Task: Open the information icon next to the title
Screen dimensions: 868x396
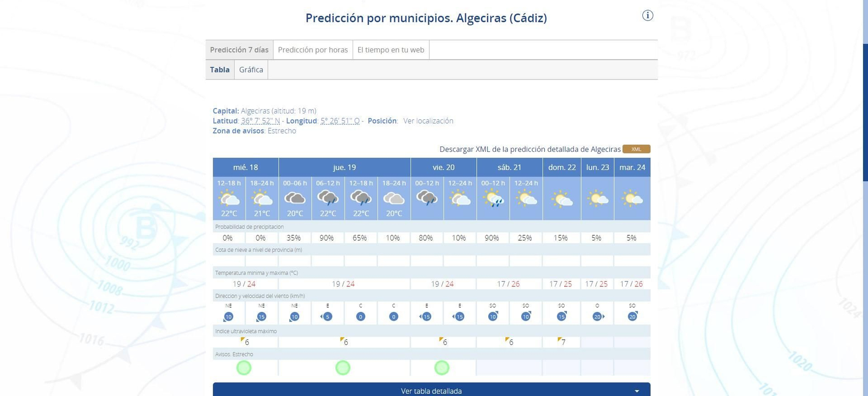Action: [647, 15]
